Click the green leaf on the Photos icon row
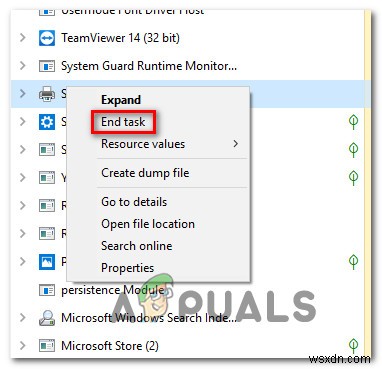382x369 pixels. (353, 262)
